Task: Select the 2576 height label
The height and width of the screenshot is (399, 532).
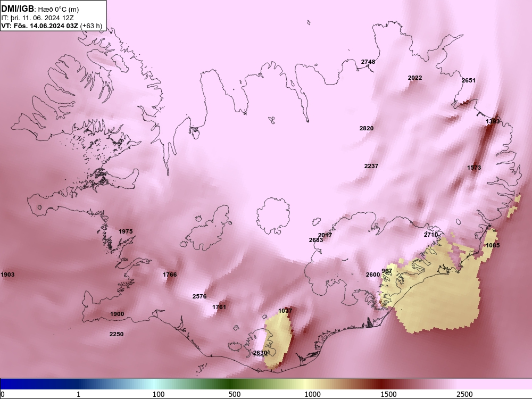Action: pyautogui.click(x=199, y=296)
